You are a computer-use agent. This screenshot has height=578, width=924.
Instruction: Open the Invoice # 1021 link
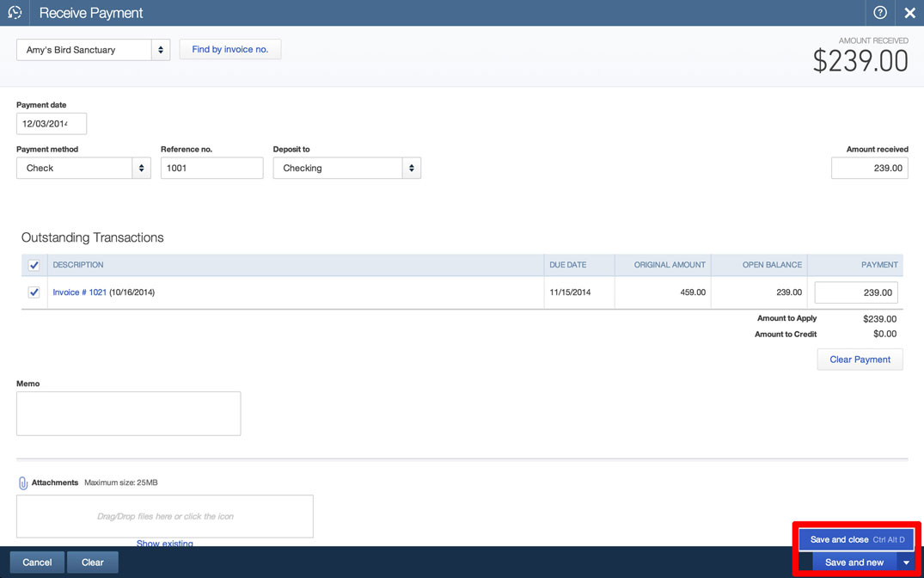point(80,292)
